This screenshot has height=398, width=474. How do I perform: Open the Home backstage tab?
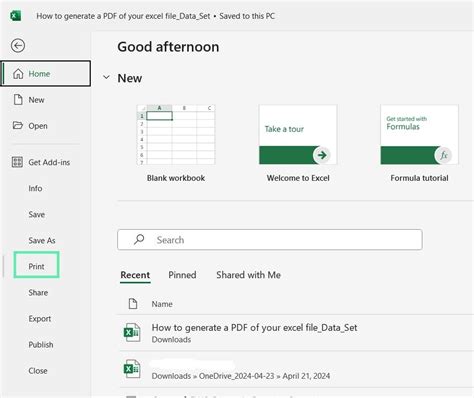(46, 73)
